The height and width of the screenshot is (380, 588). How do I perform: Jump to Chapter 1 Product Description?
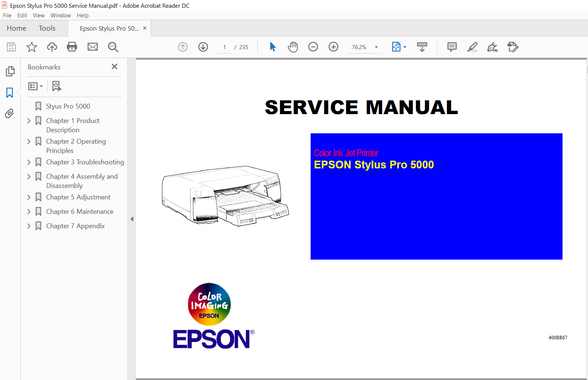[x=73, y=125]
